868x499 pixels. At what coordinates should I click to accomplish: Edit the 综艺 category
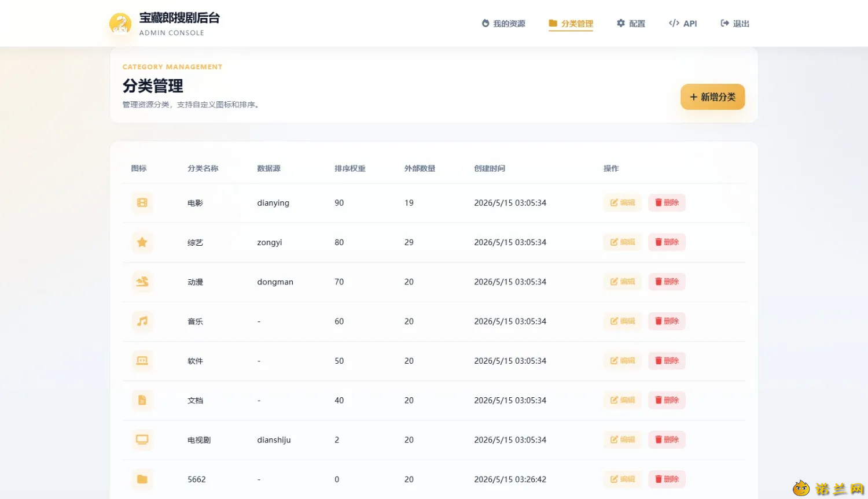pos(623,242)
